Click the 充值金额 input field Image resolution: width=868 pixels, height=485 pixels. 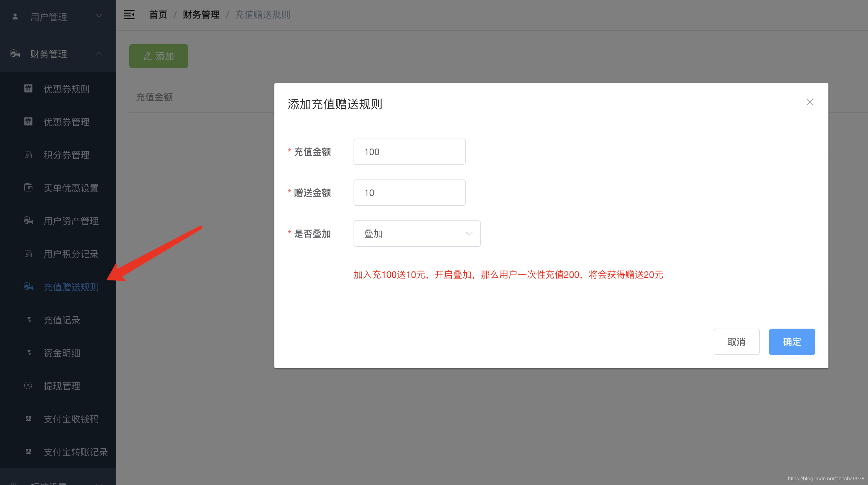click(x=409, y=151)
